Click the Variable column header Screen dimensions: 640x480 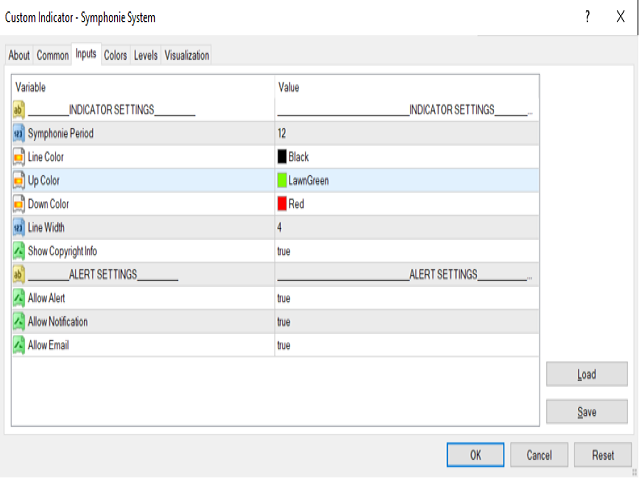143,87
